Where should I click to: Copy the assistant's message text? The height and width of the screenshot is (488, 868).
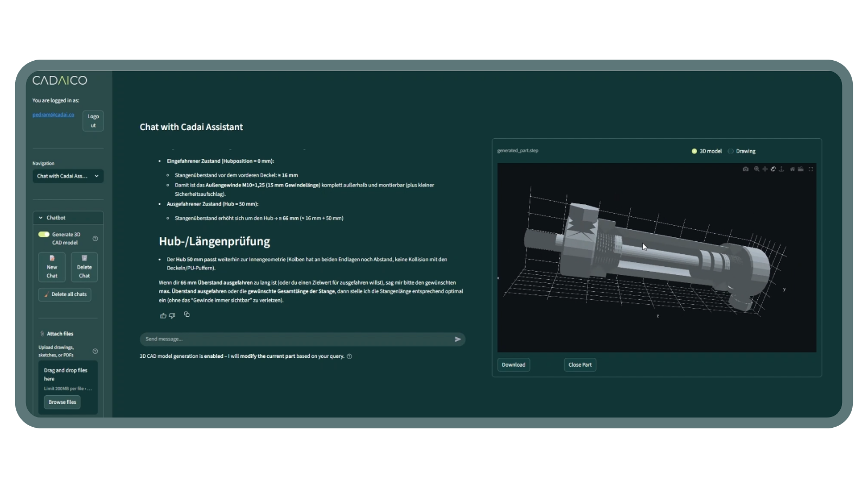point(187,314)
